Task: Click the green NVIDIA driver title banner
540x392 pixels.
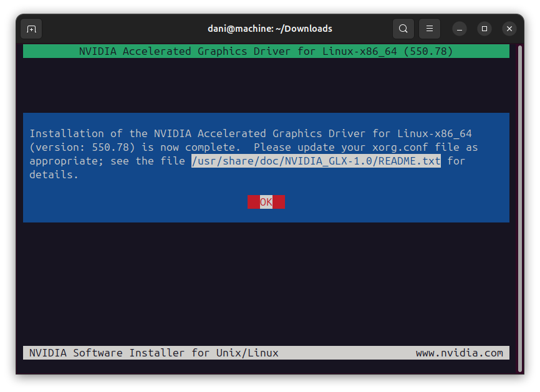Action: [266, 51]
